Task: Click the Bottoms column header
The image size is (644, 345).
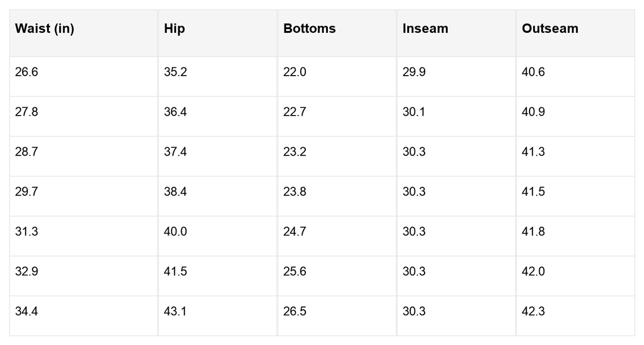Action: [x=309, y=29]
